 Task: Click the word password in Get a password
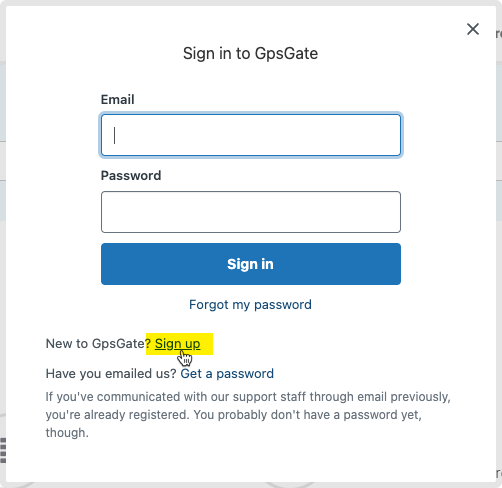[245, 374]
